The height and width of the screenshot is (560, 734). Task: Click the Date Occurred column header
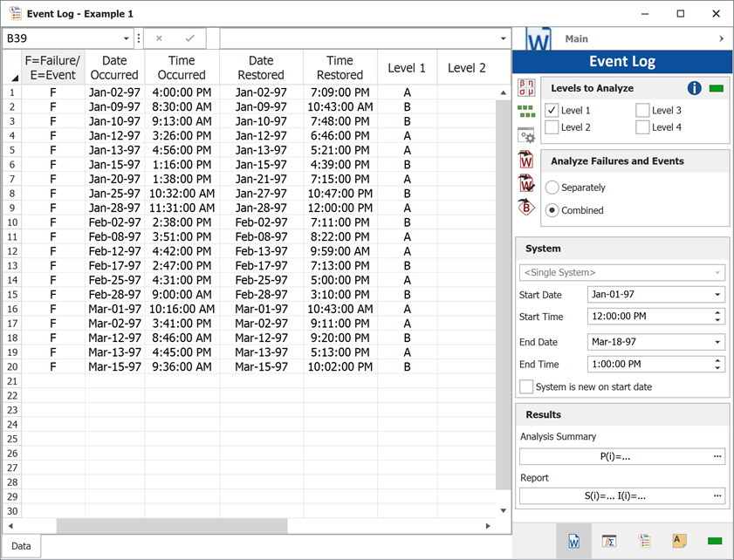tap(114, 68)
